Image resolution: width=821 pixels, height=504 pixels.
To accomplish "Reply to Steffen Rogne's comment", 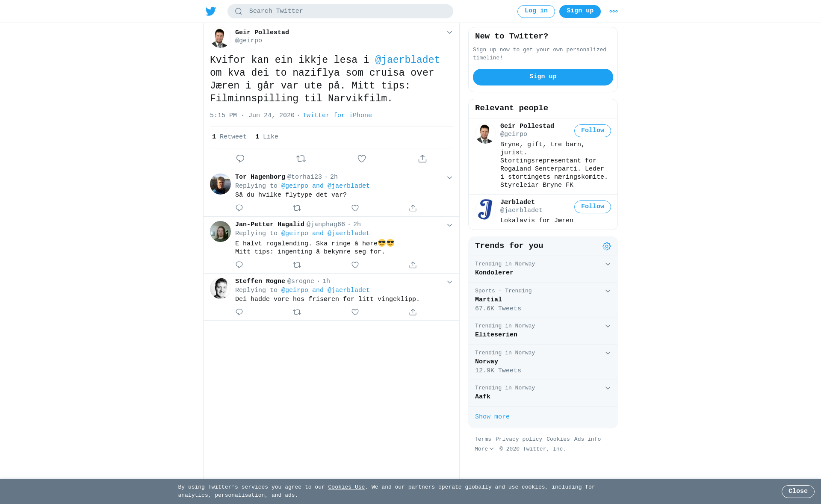I will [239, 312].
